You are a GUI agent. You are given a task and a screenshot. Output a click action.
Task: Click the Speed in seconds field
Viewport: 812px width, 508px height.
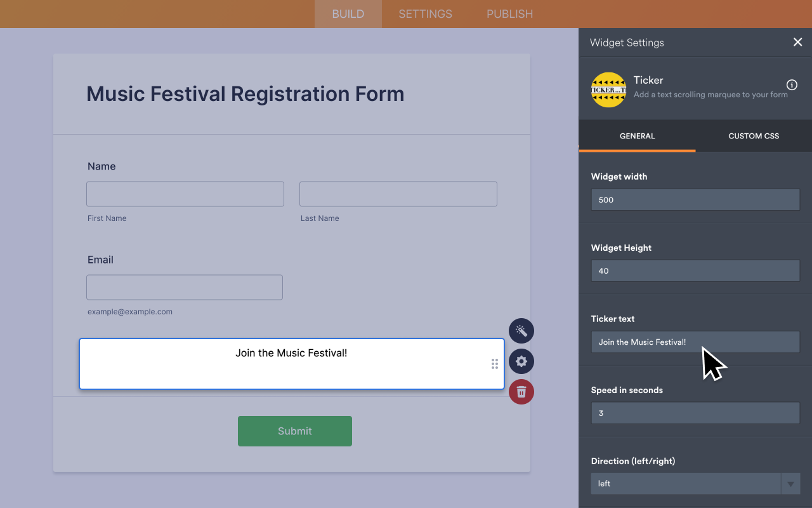point(695,413)
